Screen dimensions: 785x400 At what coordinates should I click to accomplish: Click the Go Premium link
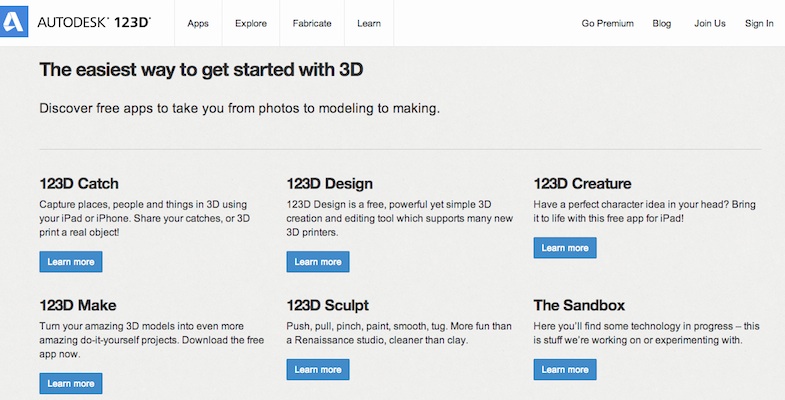[607, 23]
